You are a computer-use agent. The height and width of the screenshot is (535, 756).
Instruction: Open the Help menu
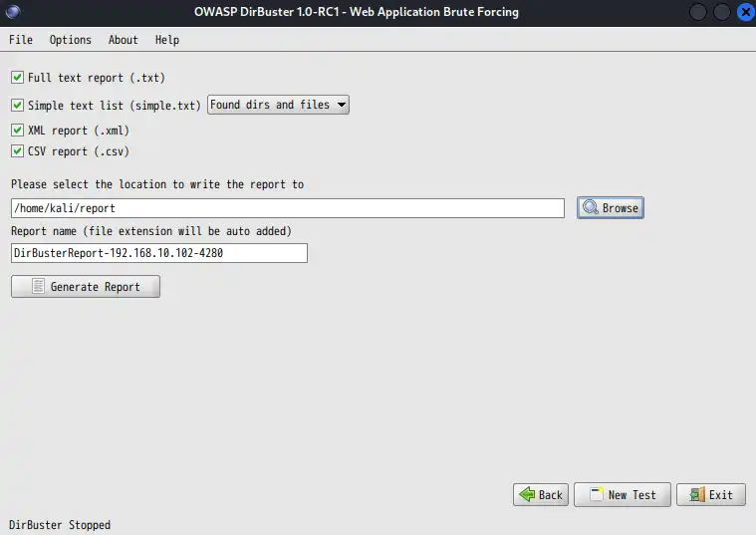(167, 40)
